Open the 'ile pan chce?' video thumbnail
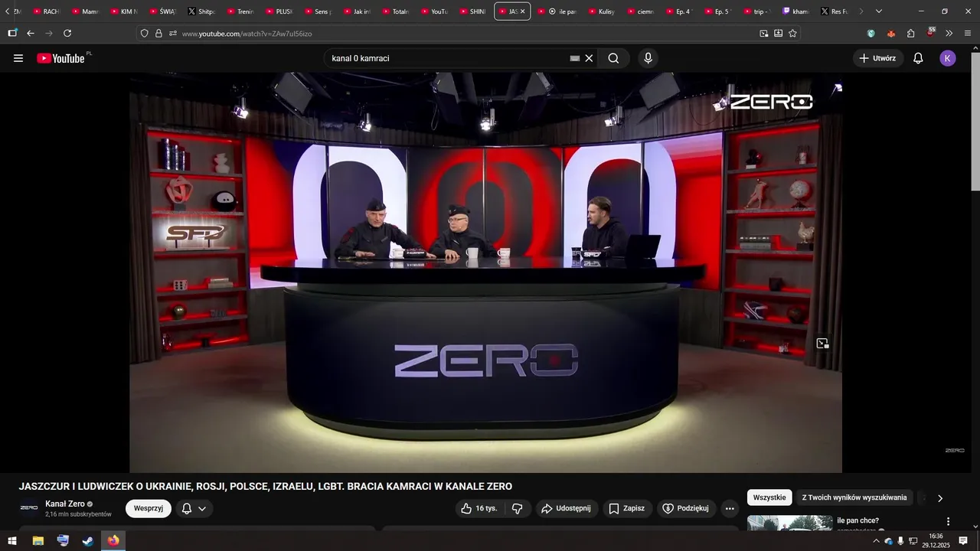 coord(789,523)
